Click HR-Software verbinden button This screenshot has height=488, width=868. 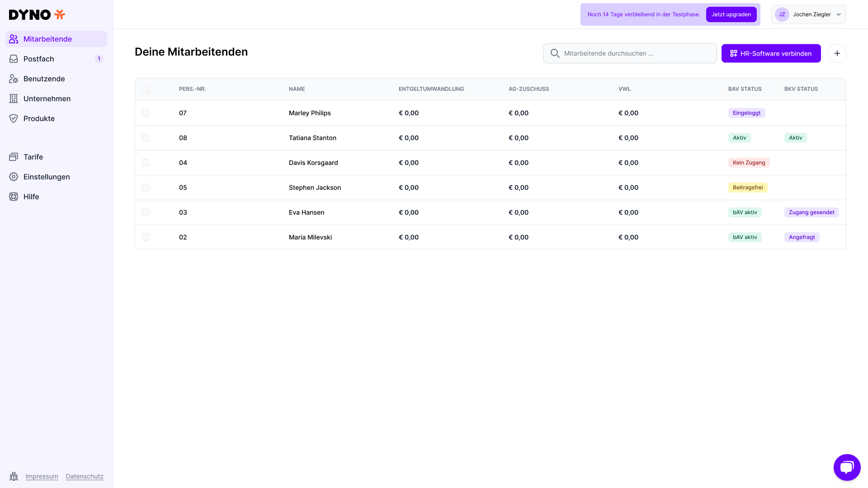tap(771, 53)
